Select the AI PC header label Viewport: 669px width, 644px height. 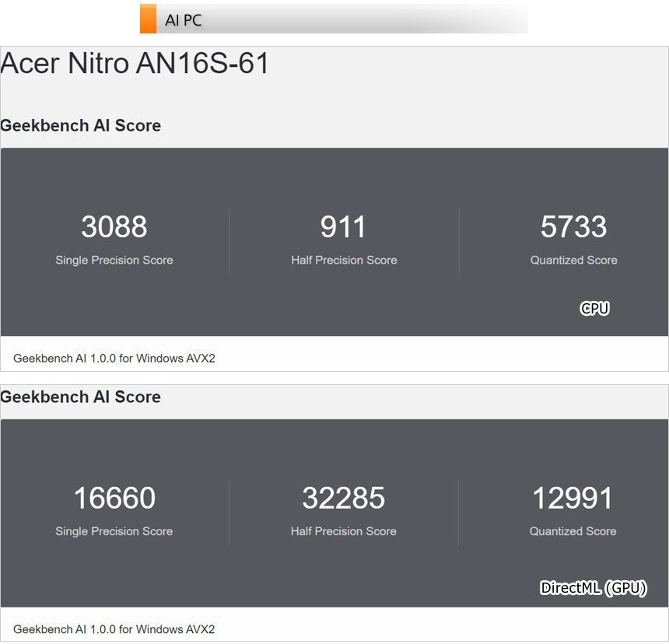[x=184, y=20]
